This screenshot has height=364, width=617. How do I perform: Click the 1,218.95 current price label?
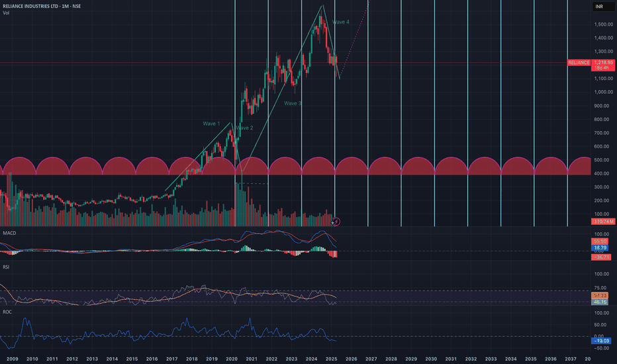[603, 63]
